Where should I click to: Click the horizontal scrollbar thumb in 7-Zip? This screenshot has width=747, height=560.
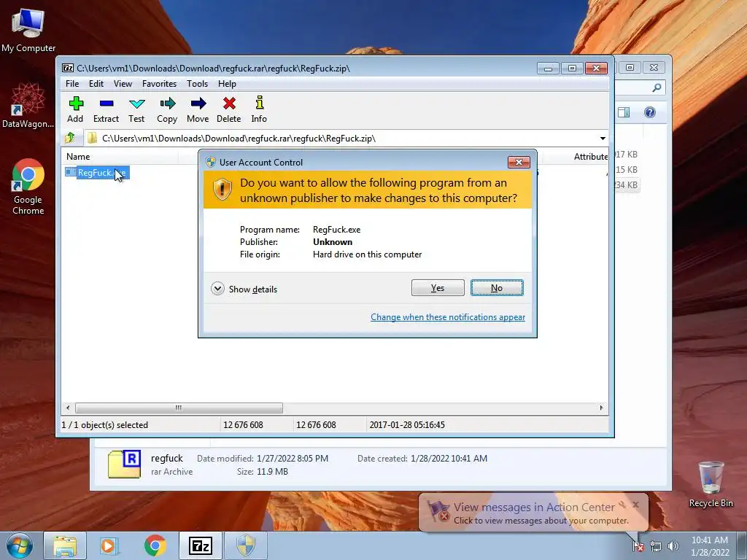[x=179, y=408]
